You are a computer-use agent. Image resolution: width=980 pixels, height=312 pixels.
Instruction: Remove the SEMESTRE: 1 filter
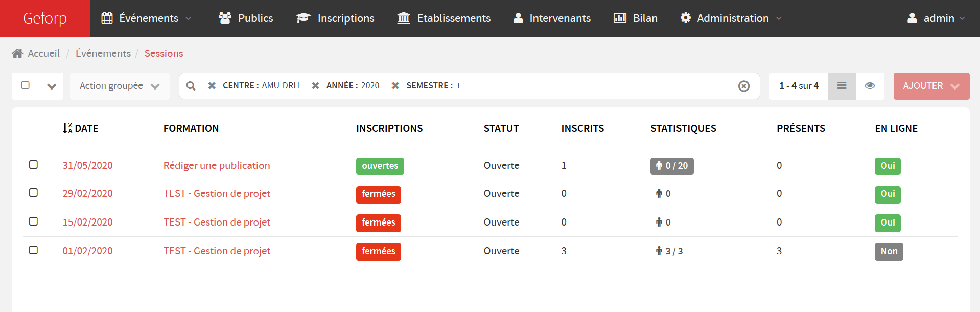pos(395,86)
